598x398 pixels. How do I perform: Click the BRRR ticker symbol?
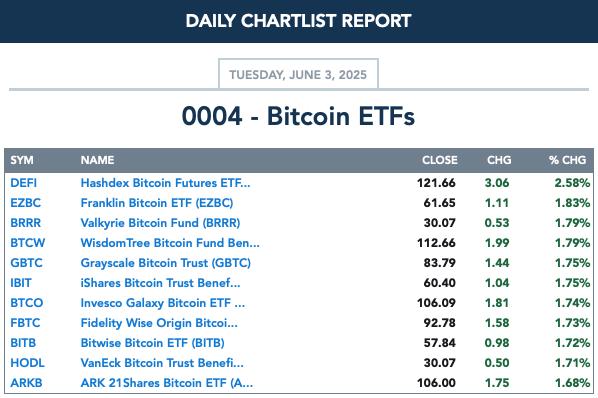(26, 223)
